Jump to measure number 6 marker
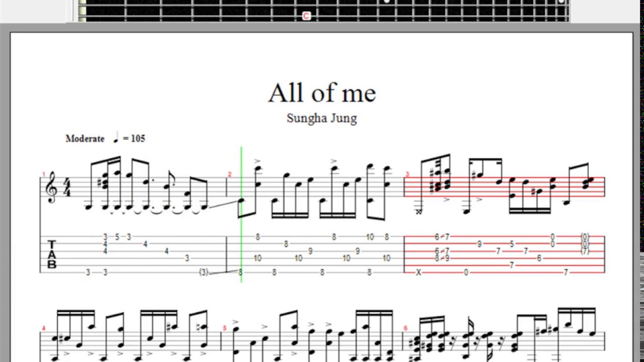 pos(405,328)
